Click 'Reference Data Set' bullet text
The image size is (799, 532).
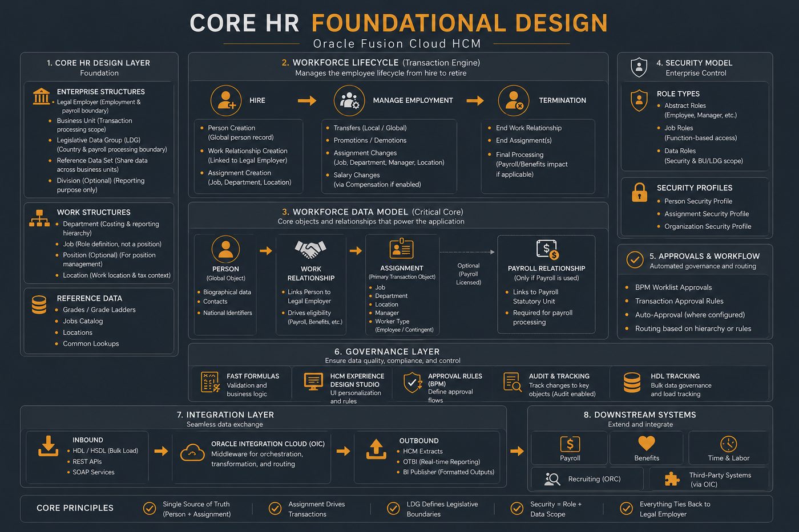[102, 165]
